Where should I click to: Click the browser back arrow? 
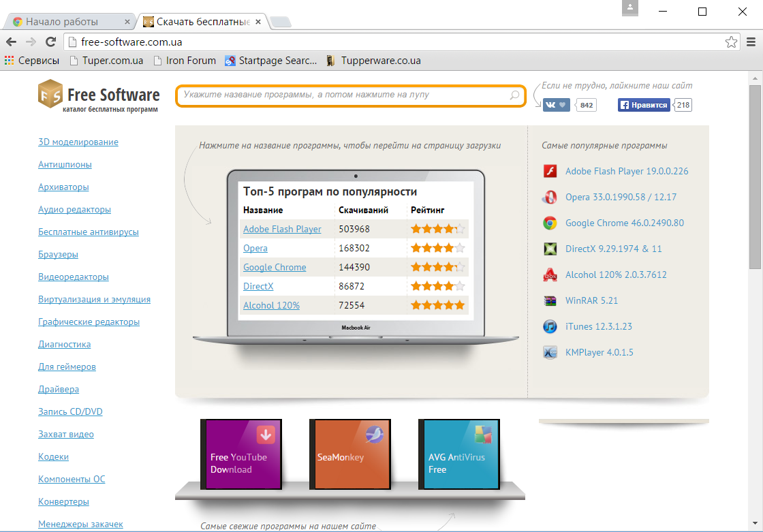11,42
